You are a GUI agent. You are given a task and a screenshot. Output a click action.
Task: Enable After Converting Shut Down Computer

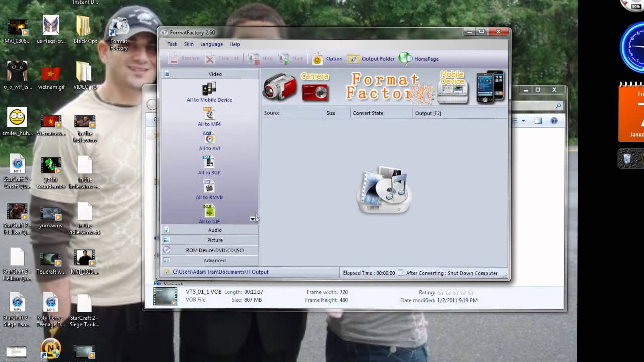(401, 273)
